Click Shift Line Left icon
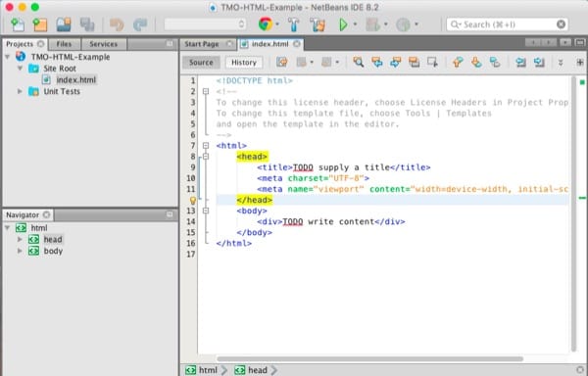This screenshot has width=588, height=376. 520,62
